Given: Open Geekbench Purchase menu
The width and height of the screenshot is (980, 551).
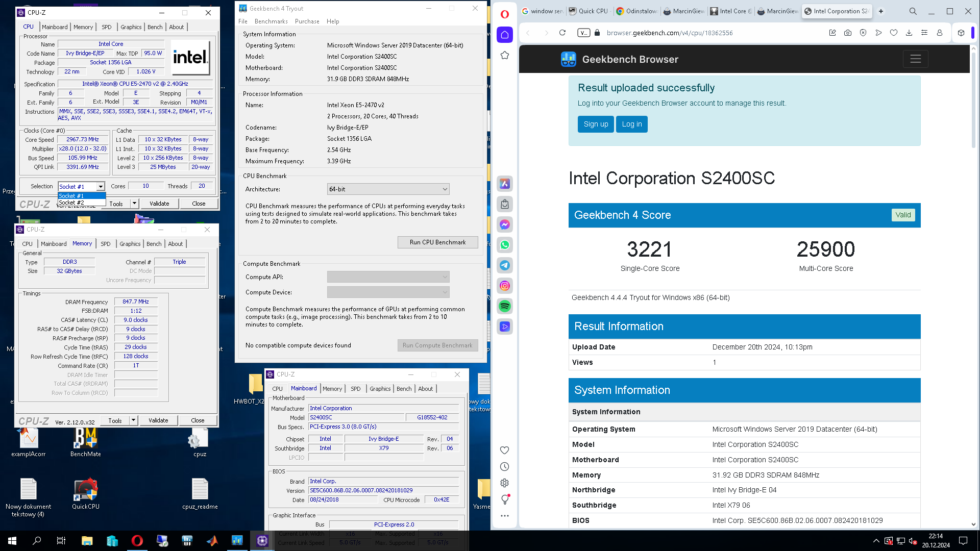Looking at the screenshot, I should [307, 21].
